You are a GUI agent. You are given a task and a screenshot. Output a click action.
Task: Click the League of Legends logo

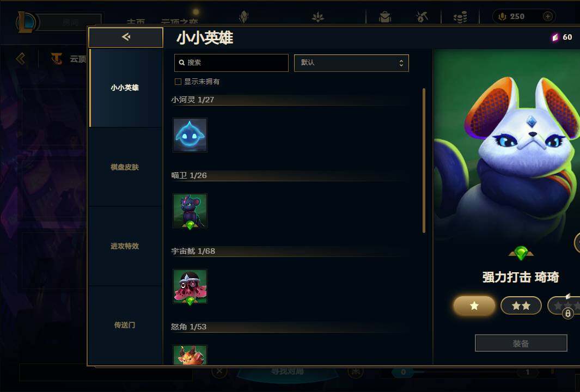[26, 22]
